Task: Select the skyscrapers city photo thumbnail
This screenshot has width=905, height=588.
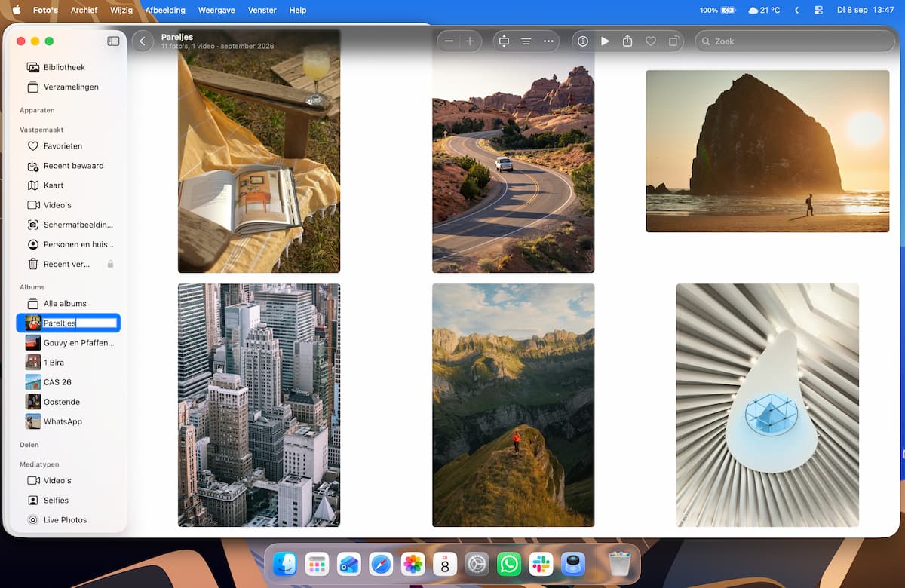Action: tap(259, 405)
